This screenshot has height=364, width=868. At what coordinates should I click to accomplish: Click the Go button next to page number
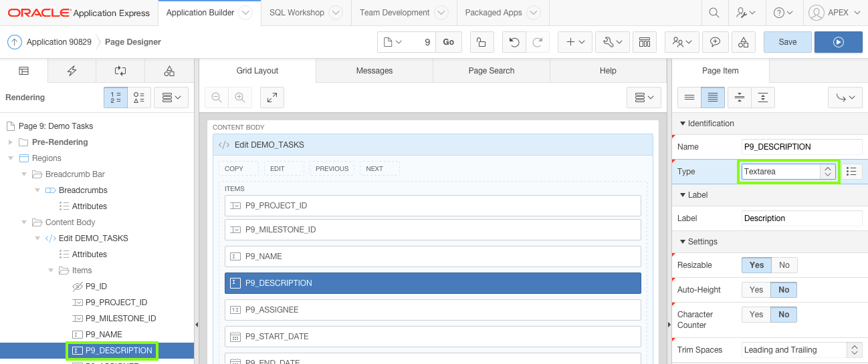point(449,42)
